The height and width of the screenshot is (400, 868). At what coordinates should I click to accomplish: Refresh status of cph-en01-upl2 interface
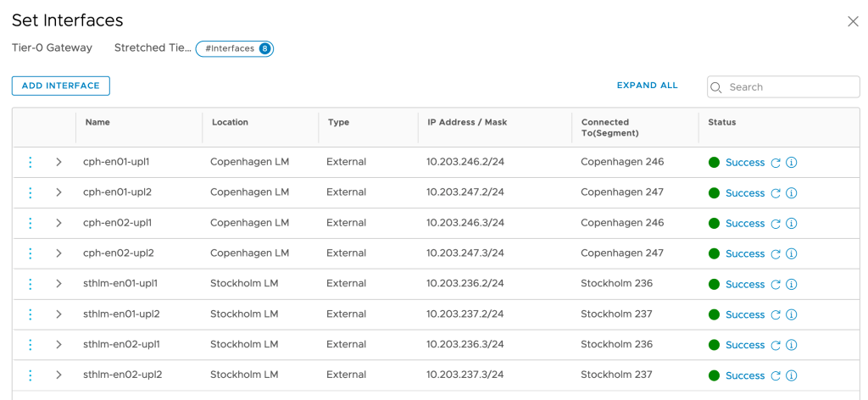coord(775,193)
